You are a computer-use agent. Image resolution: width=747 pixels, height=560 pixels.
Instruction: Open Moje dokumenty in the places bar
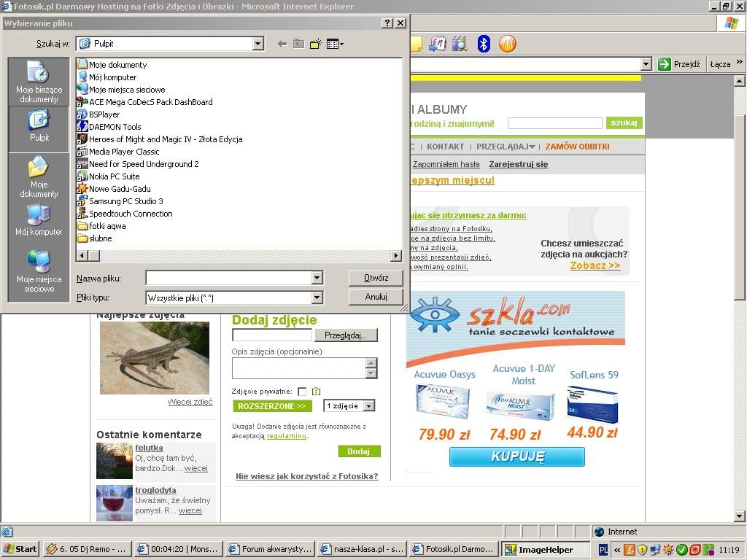click(39, 176)
